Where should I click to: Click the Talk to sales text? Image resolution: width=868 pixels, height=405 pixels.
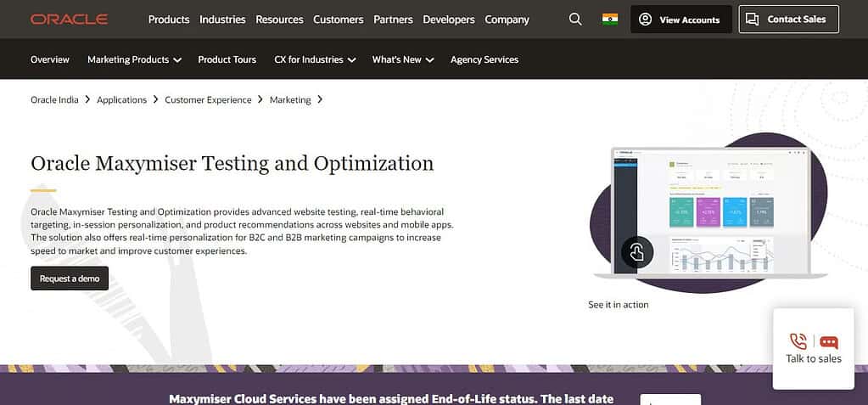coord(813,358)
